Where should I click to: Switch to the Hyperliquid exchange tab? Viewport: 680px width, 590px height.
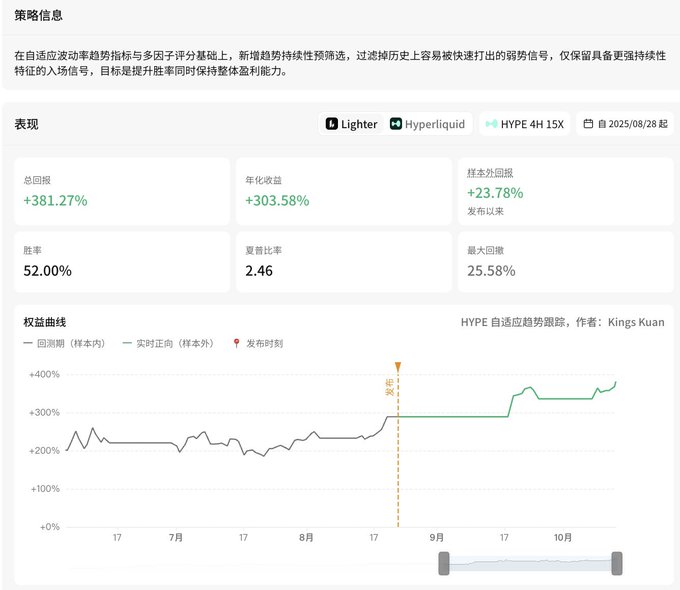point(427,124)
